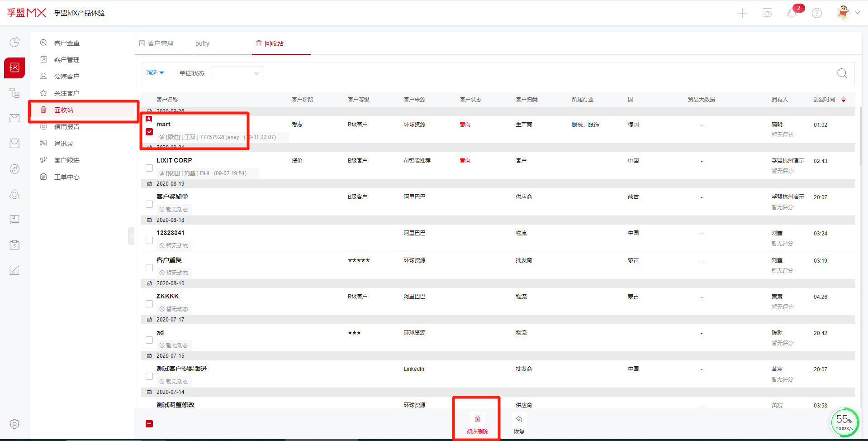Image resolution: width=868 pixels, height=441 pixels.
Task: Click the mail envelope icon in sidebar
Action: click(14, 118)
